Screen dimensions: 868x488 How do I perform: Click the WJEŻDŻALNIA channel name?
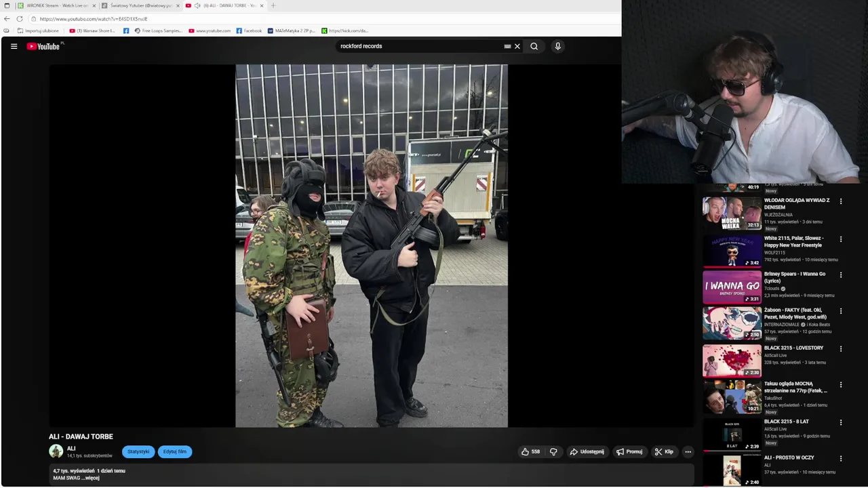tap(778, 215)
